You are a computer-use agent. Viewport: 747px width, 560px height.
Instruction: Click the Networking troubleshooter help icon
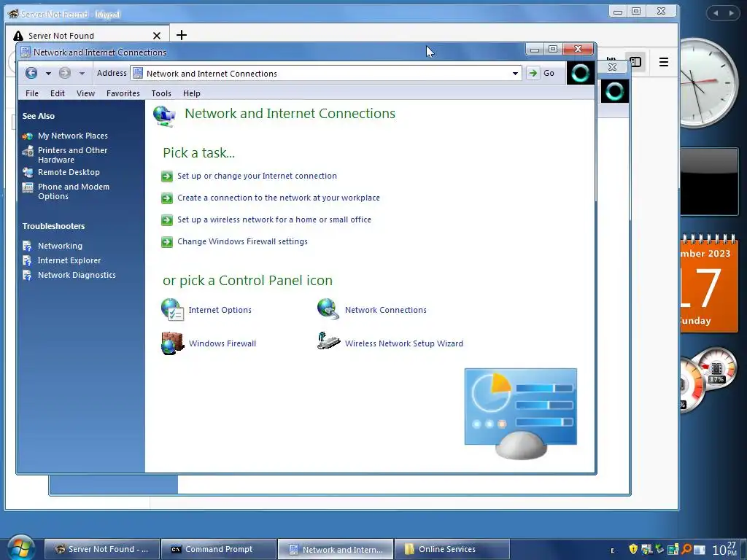tap(27, 246)
